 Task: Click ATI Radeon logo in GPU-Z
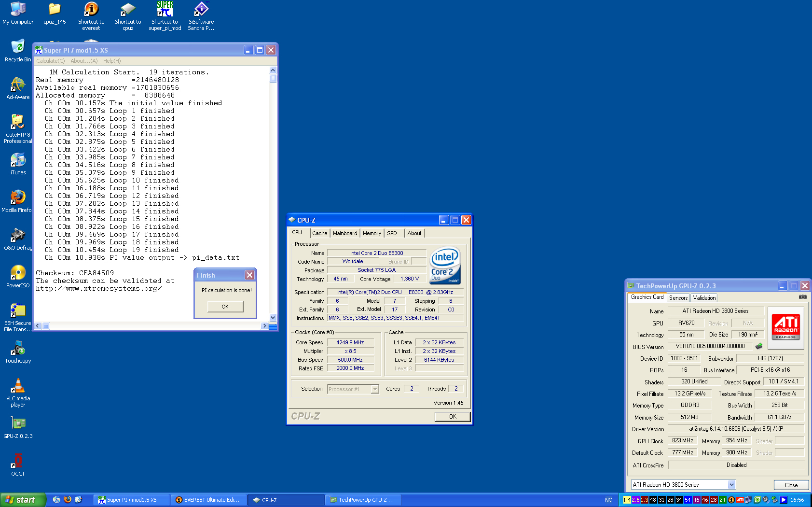click(785, 327)
